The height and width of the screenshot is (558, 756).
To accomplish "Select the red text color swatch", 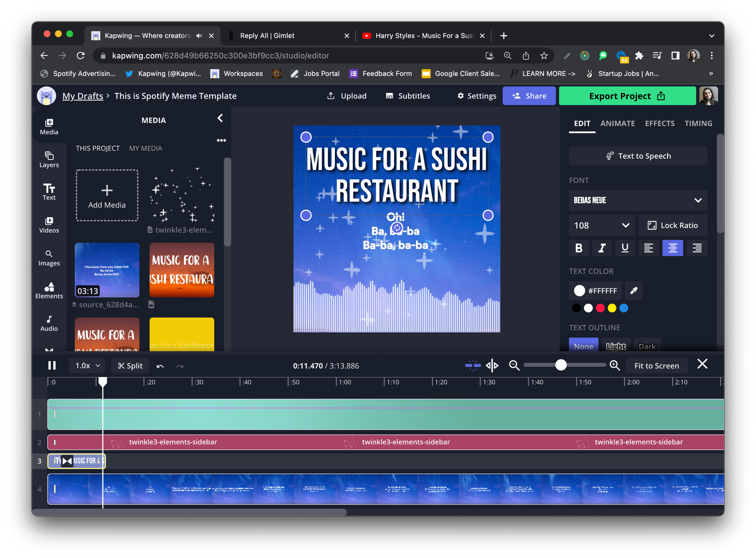I will (600, 308).
